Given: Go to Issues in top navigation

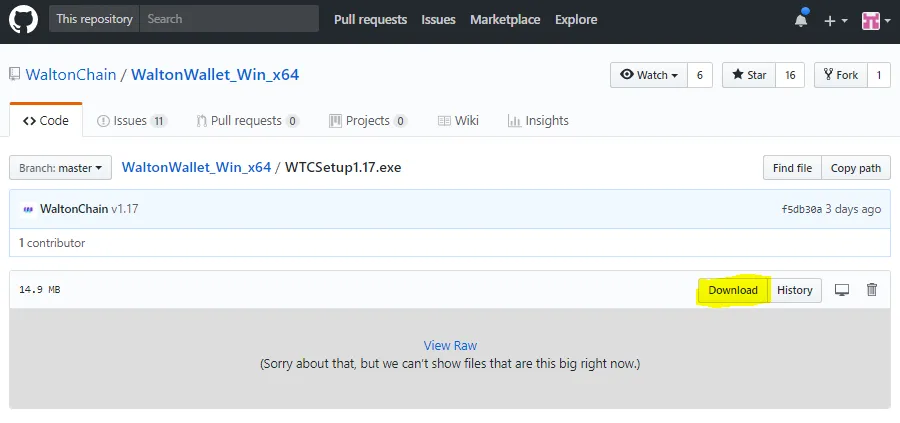Looking at the screenshot, I should tap(438, 20).
